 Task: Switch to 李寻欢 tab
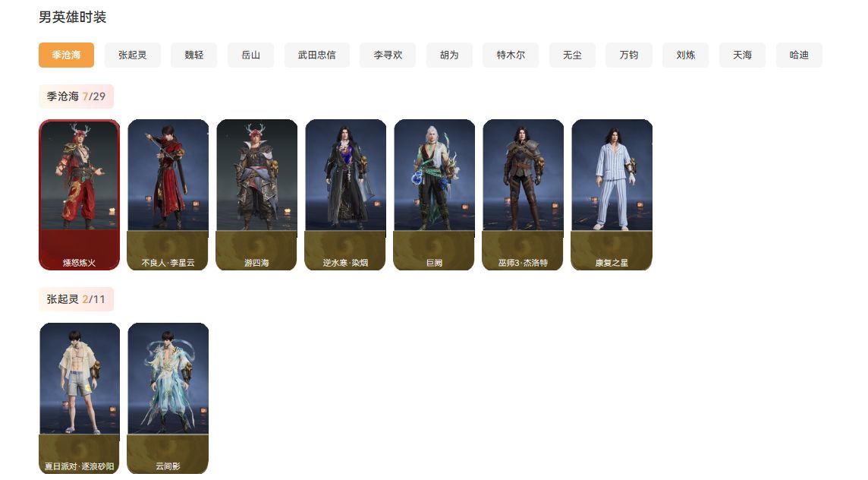coord(388,55)
